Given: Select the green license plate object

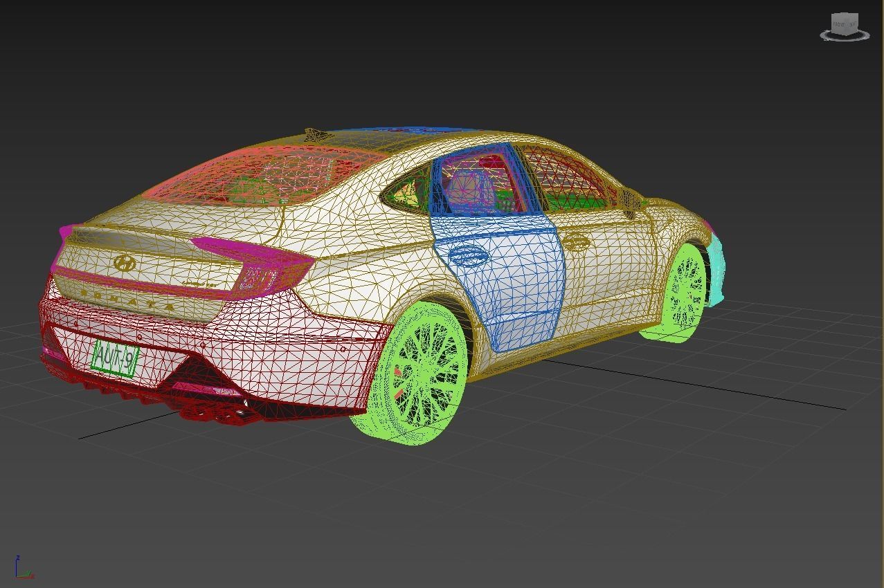Looking at the screenshot, I should (115, 358).
